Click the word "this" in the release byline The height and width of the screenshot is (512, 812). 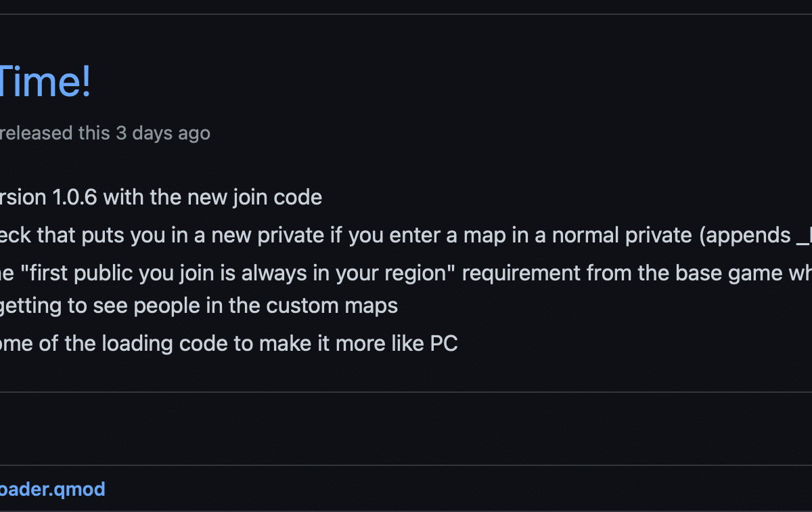pos(94,133)
